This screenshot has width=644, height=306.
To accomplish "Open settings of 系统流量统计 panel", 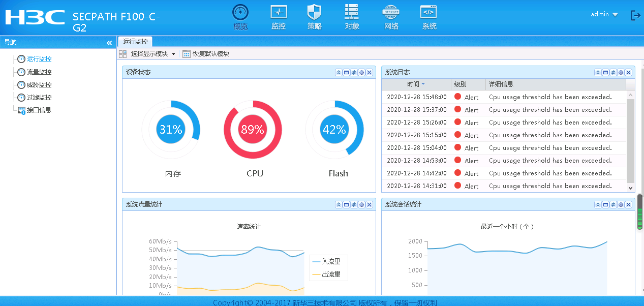I will click(361, 205).
